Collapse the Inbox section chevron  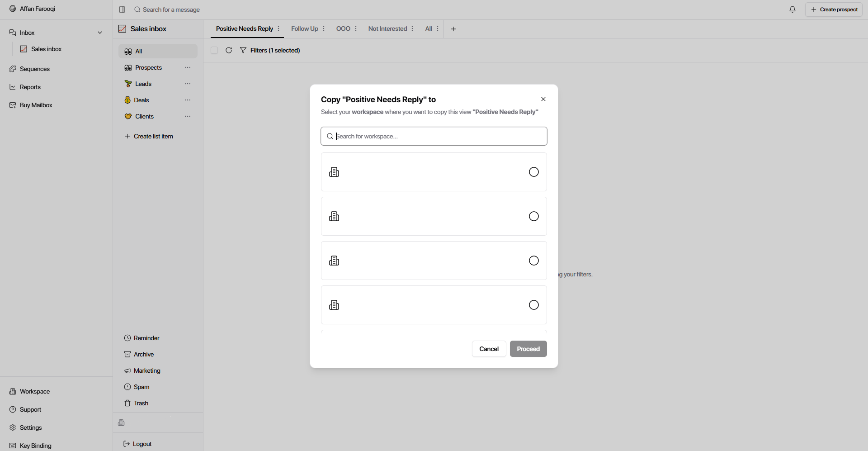(x=100, y=33)
